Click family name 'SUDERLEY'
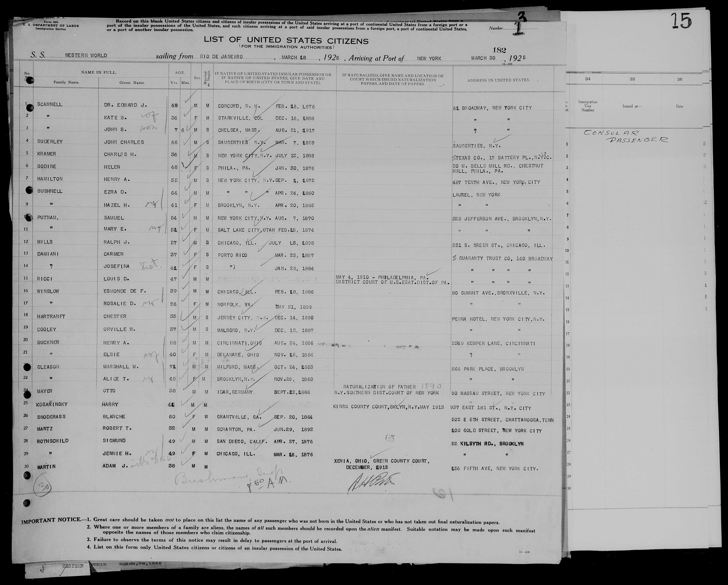728x585 pixels. pos(50,142)
